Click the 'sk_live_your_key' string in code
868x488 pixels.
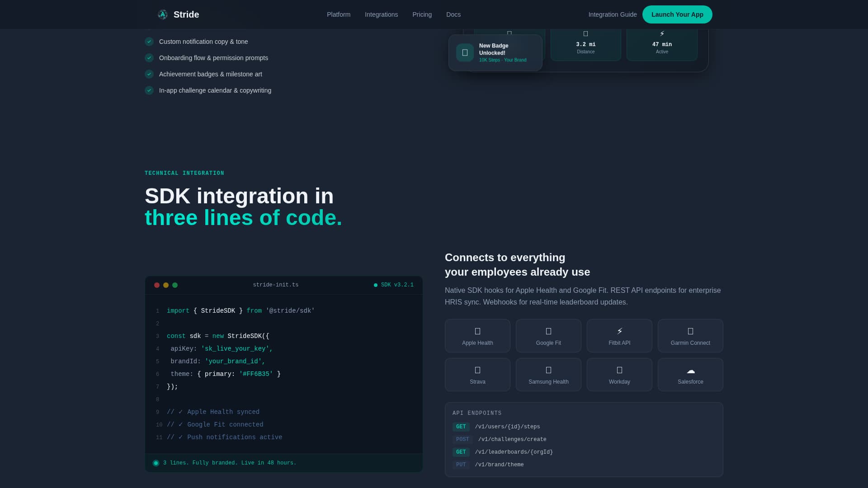point(237,349)
